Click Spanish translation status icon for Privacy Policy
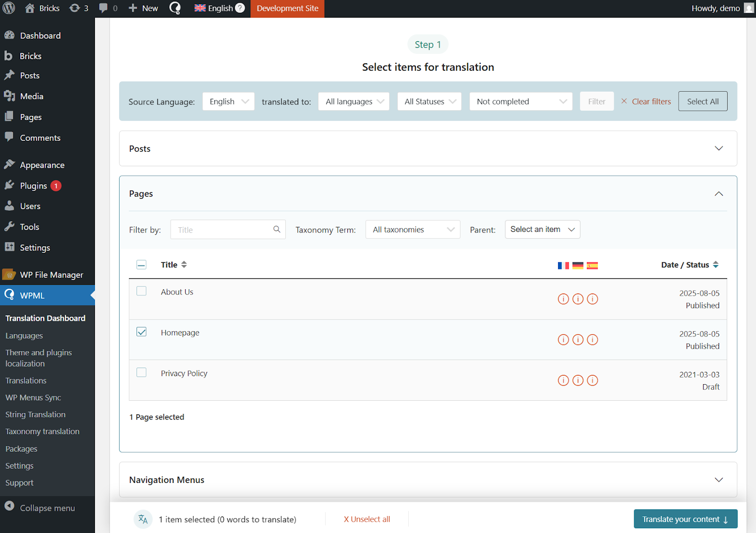756x533 pixels. (x=593, y=380)
